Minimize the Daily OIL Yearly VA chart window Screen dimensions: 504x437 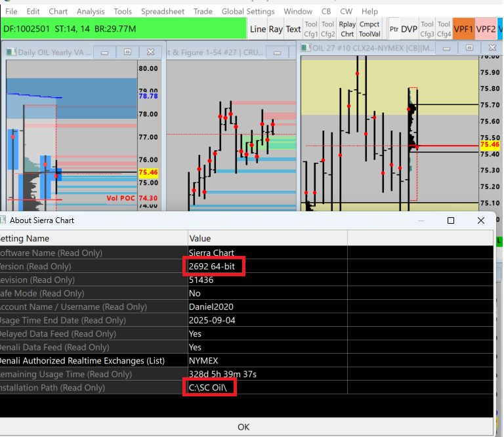click(105, 52)
